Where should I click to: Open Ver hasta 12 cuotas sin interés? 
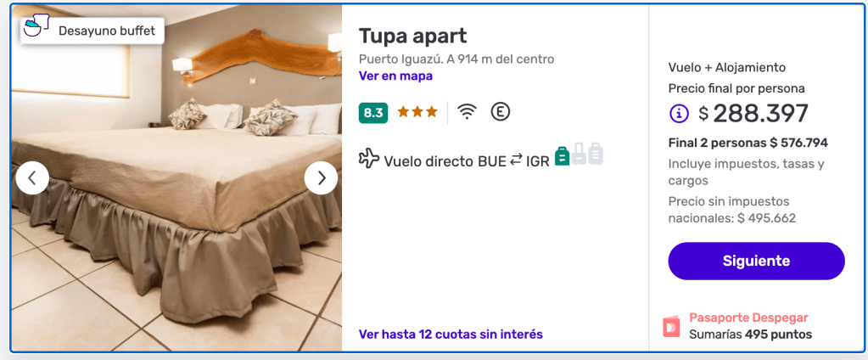pos(451,335)
